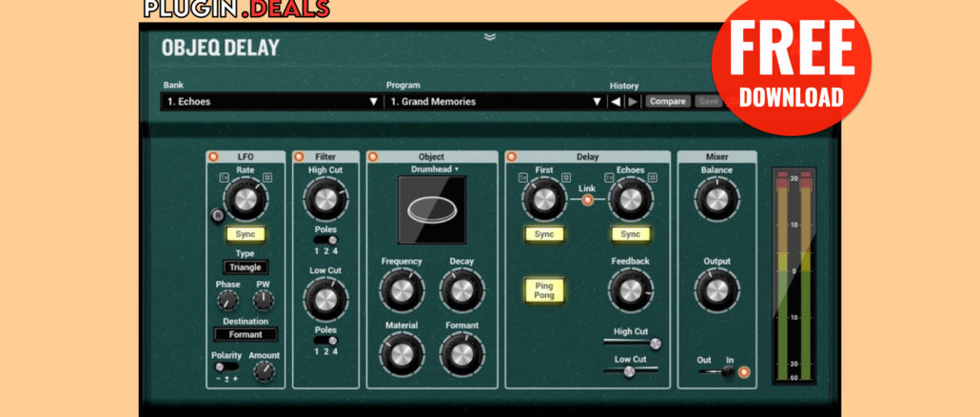The height and width of the screenshot is (417, 980).
Task: Click the Object Frequency knob
Action: coord(402,290)
